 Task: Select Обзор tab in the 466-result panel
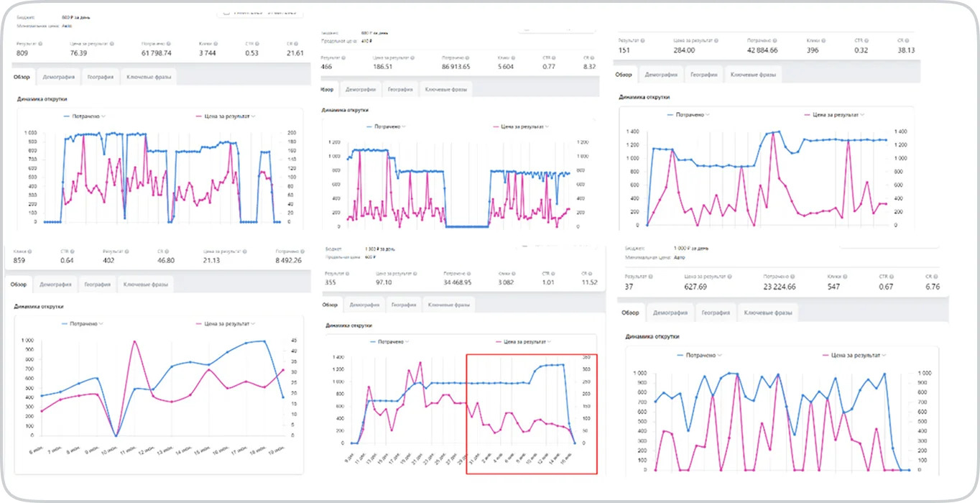tap(328, 90)
